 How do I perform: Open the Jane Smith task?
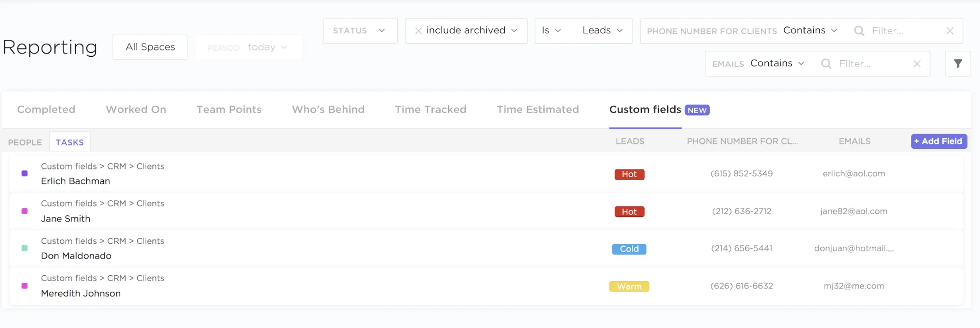(66, 219)
